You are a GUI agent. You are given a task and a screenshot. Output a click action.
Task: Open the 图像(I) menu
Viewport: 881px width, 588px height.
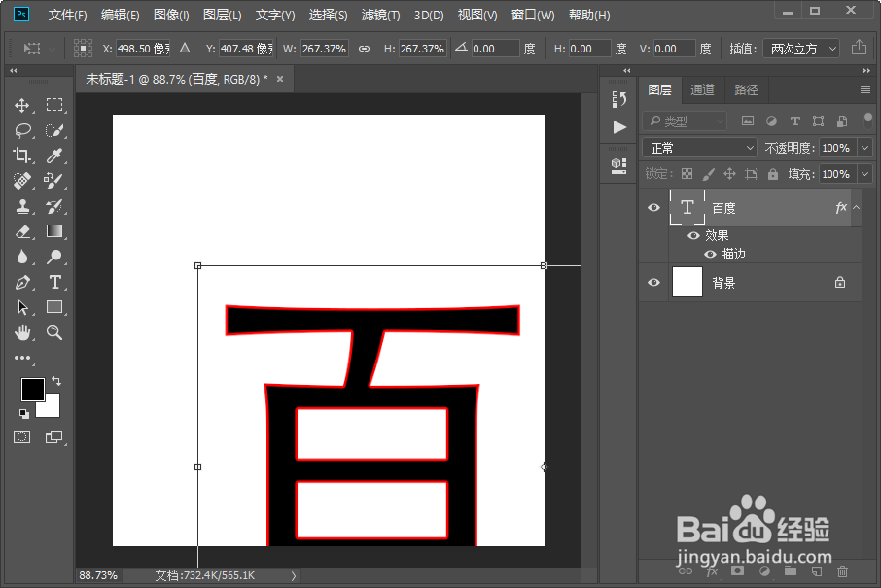coord(171,16)
